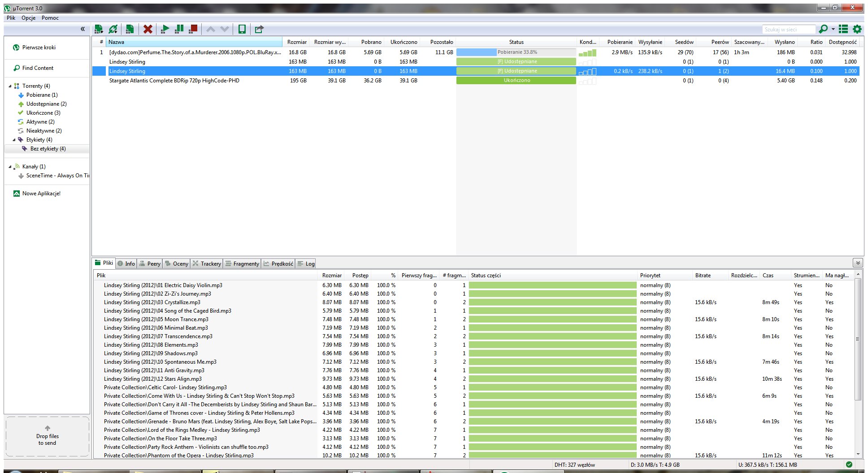Viewport: 868px width, 473px height.
Task: Open the Plik menu
Action: point(11,18)
